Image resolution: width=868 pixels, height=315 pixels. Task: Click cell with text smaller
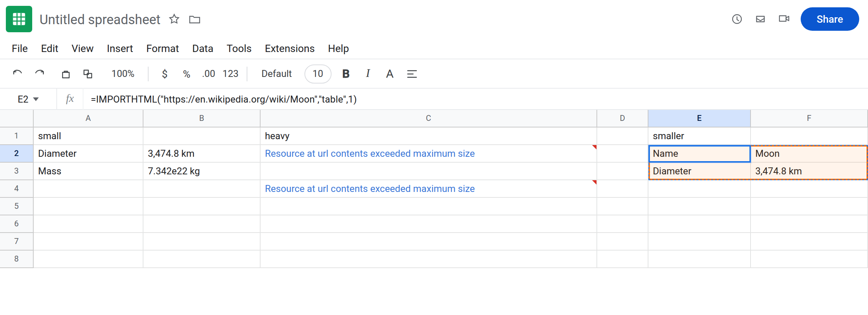tap(699, 136)
